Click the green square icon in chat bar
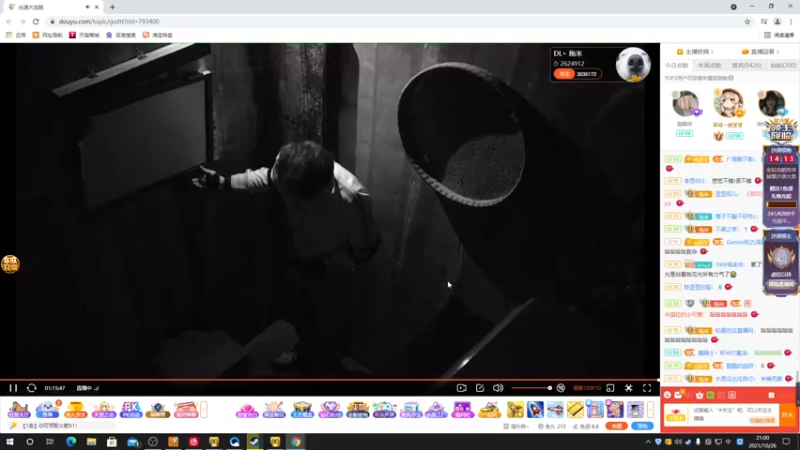Viewport: 800px width, 450px height. (710, 395)
